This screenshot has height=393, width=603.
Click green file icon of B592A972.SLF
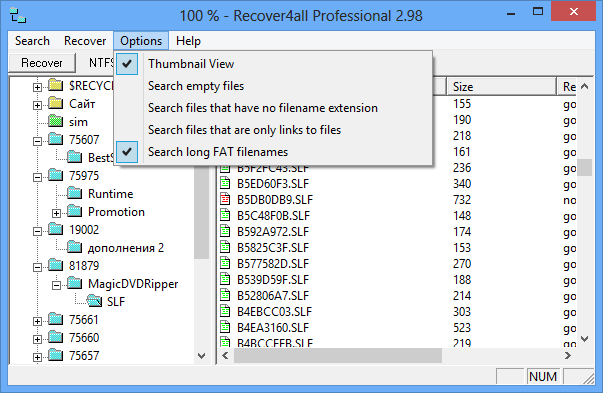pos(225,231)
